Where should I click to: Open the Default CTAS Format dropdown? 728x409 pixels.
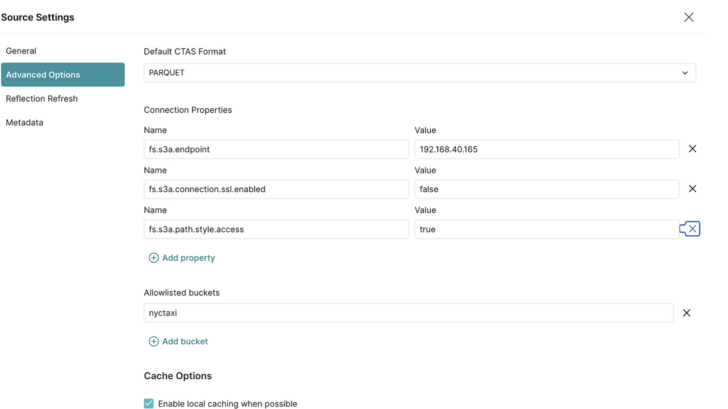pyautogui.click(x=420, y=73)
